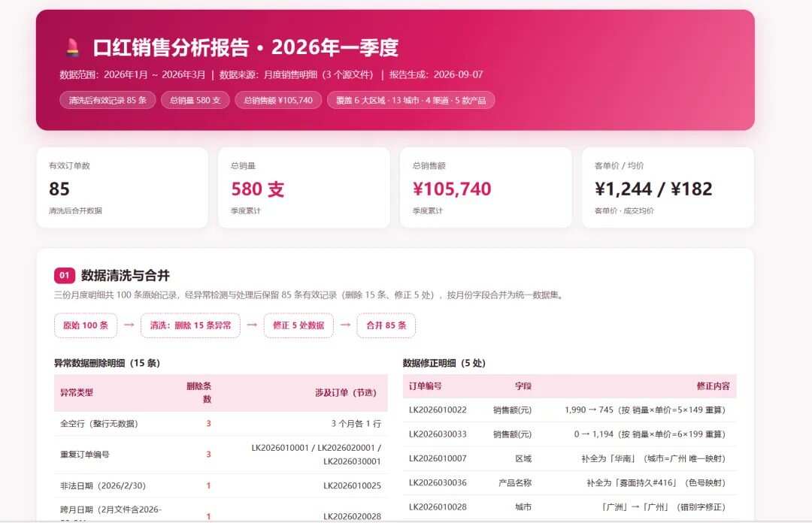The height and width of the screenshot is (523, 812).
Task: Select the 总销量 580 支 pill
Action: point(195,100)
